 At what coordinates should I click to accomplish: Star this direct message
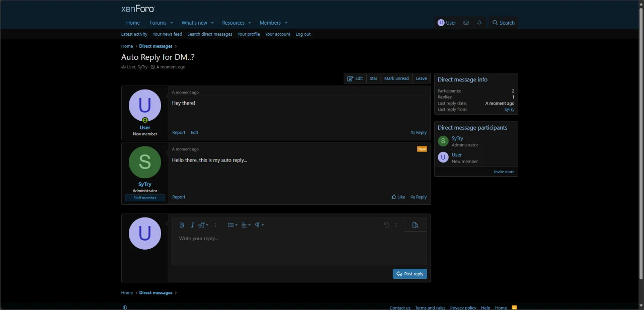(x=374, y=79)
